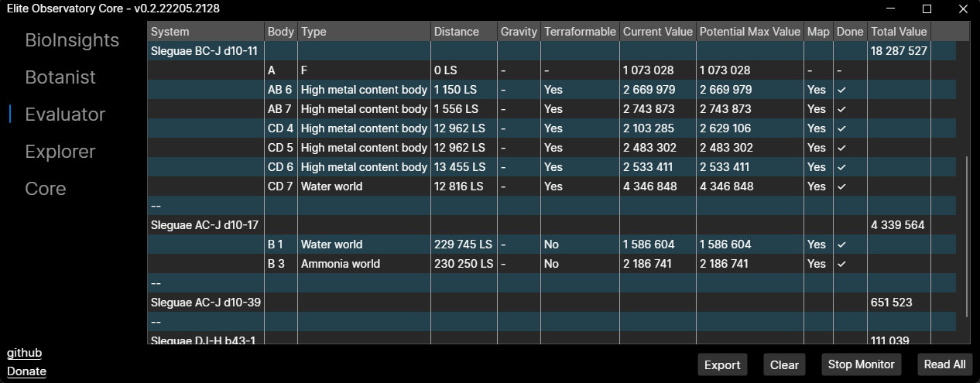Maximize the Elite Observatory Core window
This screenshot has width=980, height=383.
927,9
